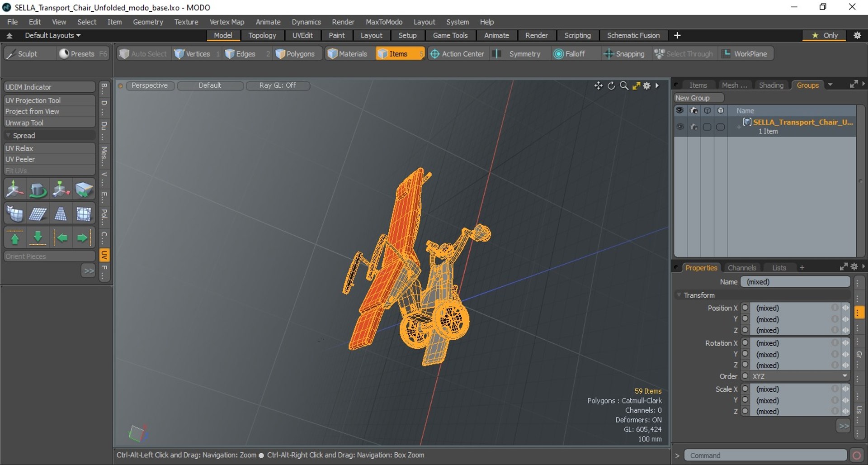
Task: Click the flat grid plane tool icon
Action: click(38, 214)
